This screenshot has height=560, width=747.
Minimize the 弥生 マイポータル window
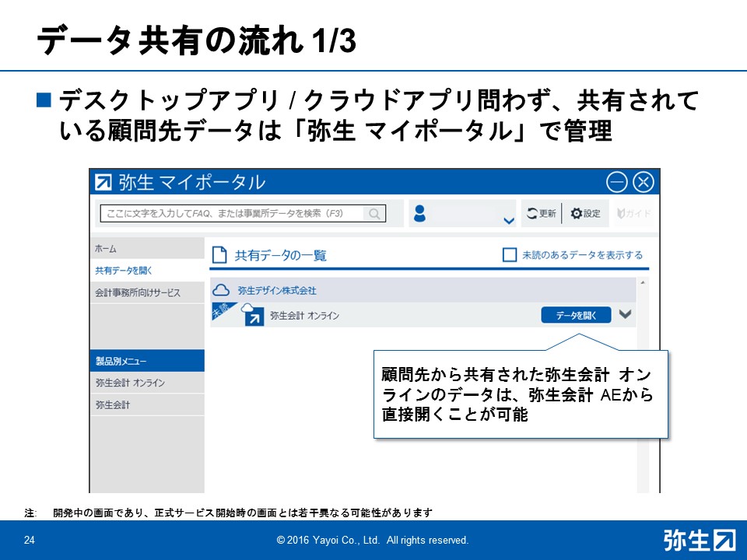[x=616, y=182]
